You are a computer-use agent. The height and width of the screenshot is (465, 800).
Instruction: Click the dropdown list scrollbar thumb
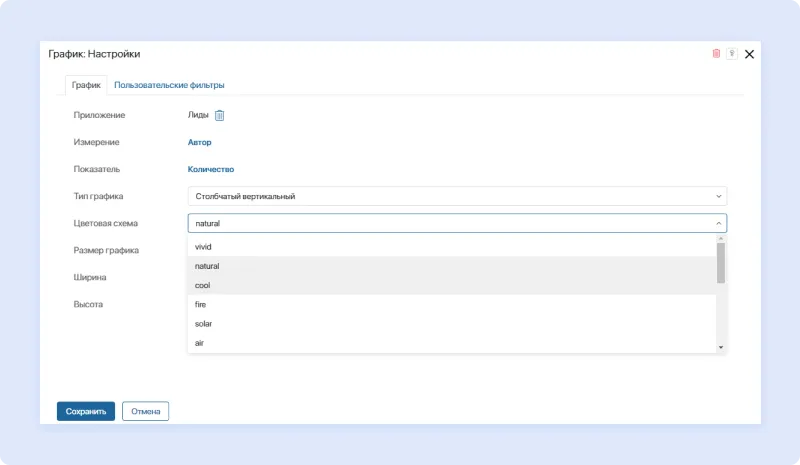[721, 264]
